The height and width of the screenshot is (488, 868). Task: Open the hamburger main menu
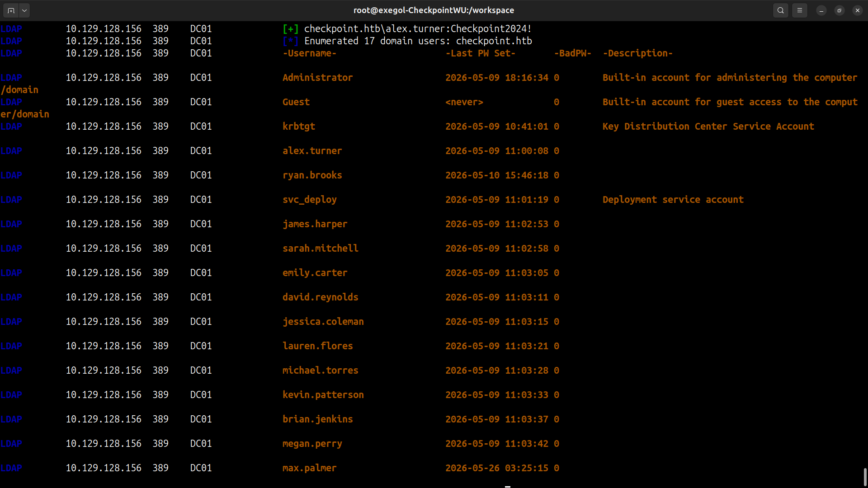click(800, 10)
